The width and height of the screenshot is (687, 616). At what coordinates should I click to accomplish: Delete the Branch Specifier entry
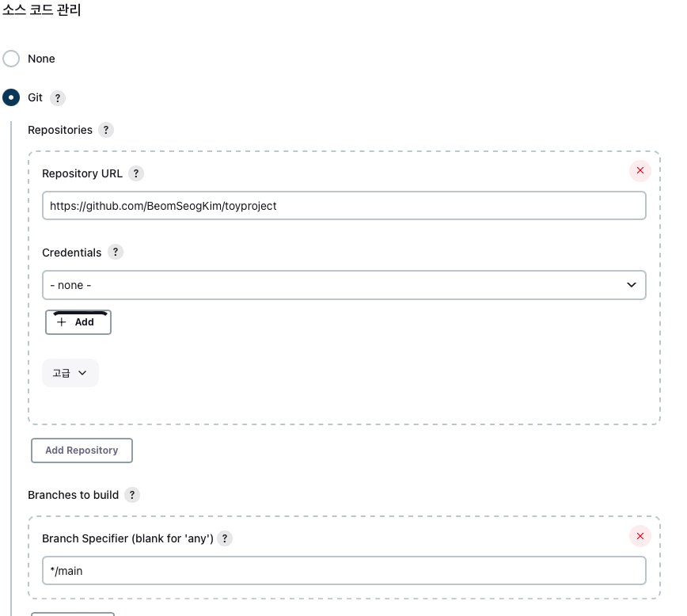click(x=640, y=536)
